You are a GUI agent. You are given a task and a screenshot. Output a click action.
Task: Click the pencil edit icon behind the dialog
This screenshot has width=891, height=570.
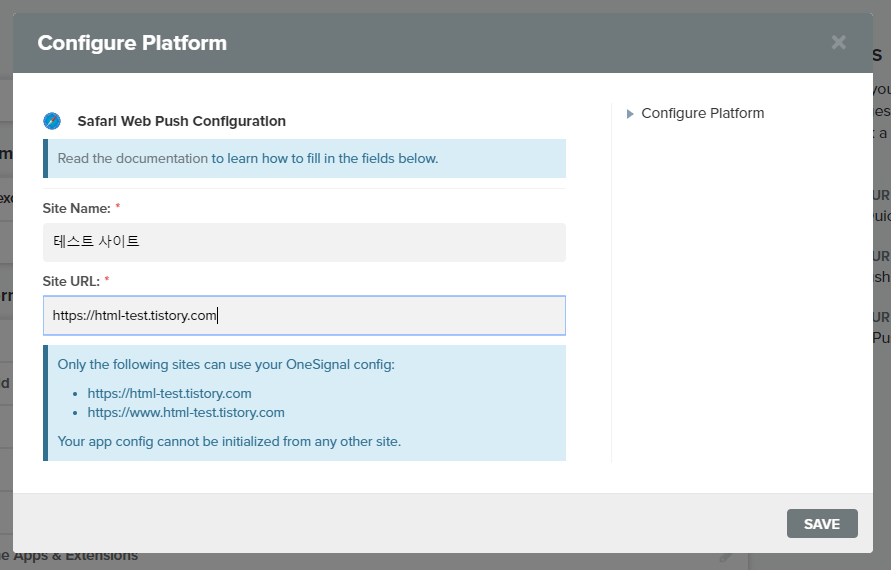[727, 557]
